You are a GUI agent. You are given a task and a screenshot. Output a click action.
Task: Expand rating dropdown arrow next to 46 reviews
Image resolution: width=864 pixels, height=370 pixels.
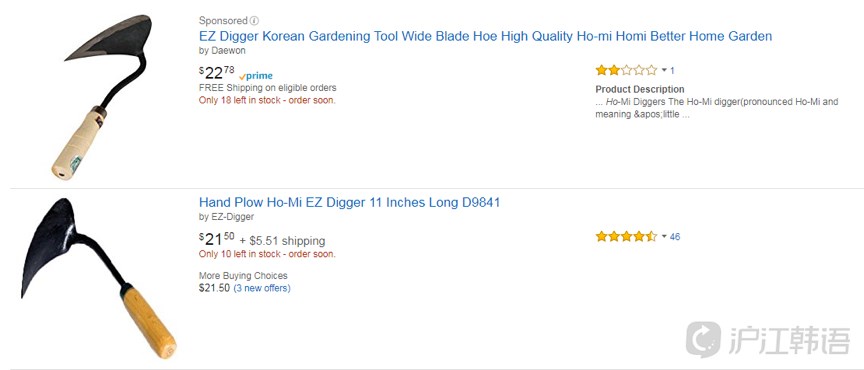tap(664, 237)
